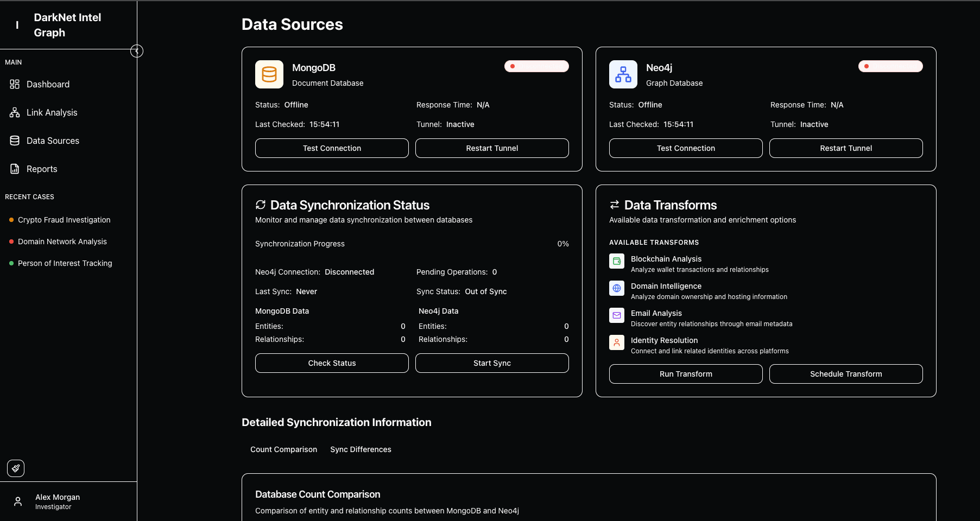The image size is (980, 521).
Task: Click the Check Status button
Action: point(332,363)
